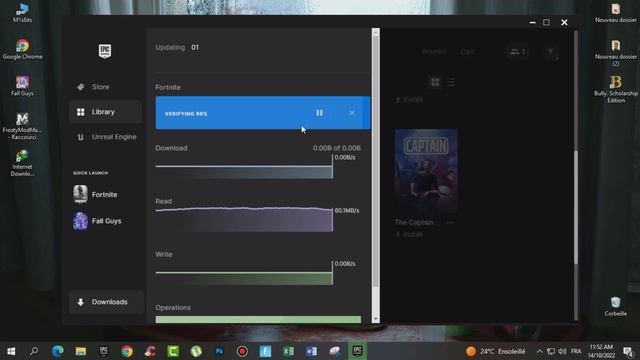The image size is (640, 360).
Task: Open the Library section
Action: click(x=105, y=112)
